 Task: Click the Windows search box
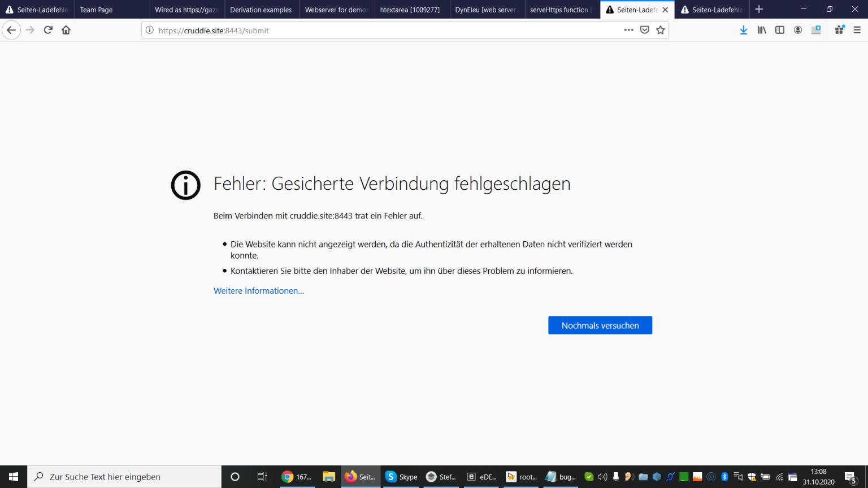tap(124, 477)
